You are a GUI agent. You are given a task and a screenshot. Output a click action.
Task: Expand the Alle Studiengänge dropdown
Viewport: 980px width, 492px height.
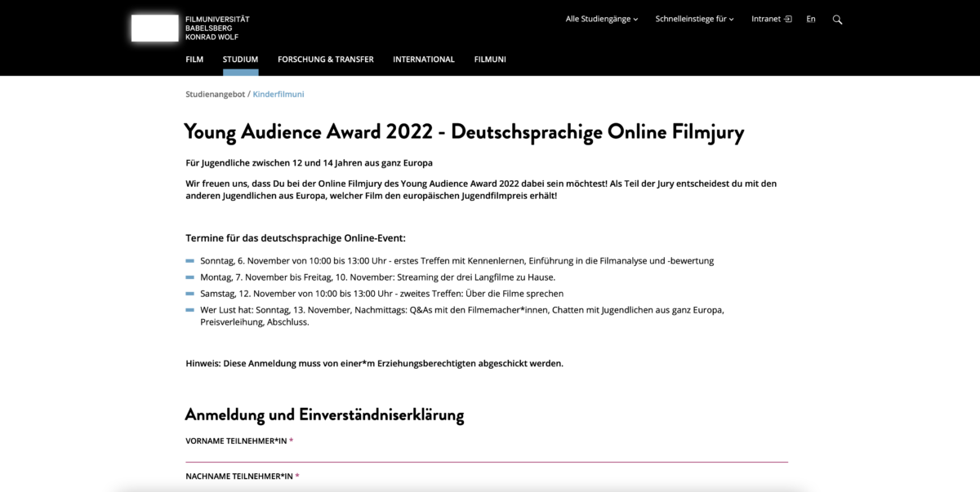602,19
